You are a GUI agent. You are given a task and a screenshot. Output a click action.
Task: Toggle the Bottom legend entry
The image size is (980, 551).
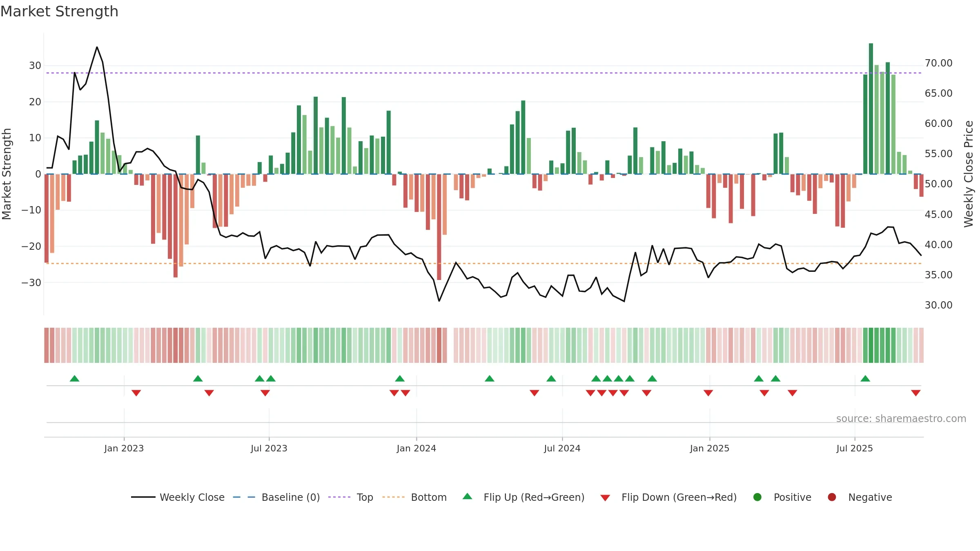pyautogui.click(x=414, y=497)
